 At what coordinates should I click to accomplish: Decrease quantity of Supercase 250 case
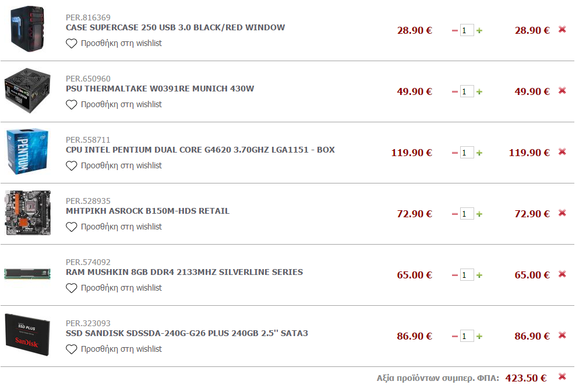coord(455,31)
